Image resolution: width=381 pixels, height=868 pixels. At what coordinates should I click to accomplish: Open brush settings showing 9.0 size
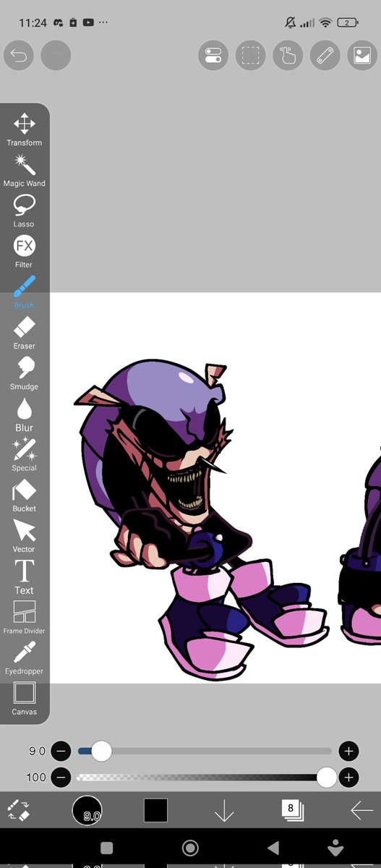(x=87, y=811)
